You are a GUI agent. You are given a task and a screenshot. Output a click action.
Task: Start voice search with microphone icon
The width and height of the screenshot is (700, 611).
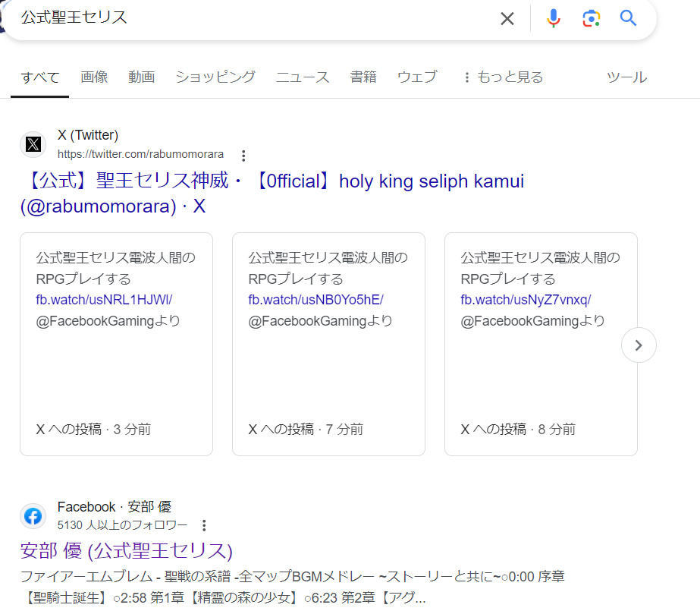pos(553,18)
